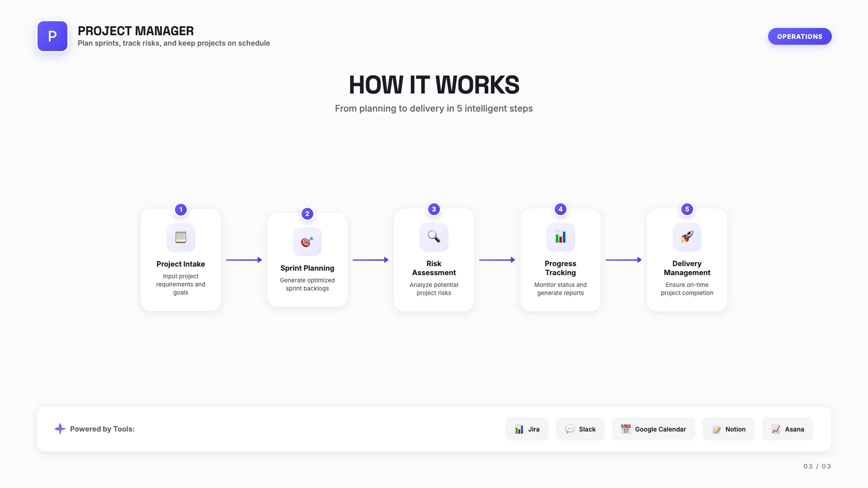
Task: Click the sparkle icon beside Powered by Tools
Action: click(60, 429)
